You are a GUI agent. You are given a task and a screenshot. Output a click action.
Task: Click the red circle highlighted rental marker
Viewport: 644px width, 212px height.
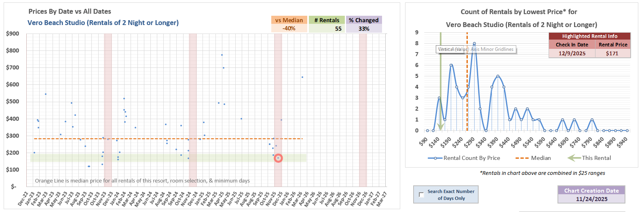coord(278,158)
